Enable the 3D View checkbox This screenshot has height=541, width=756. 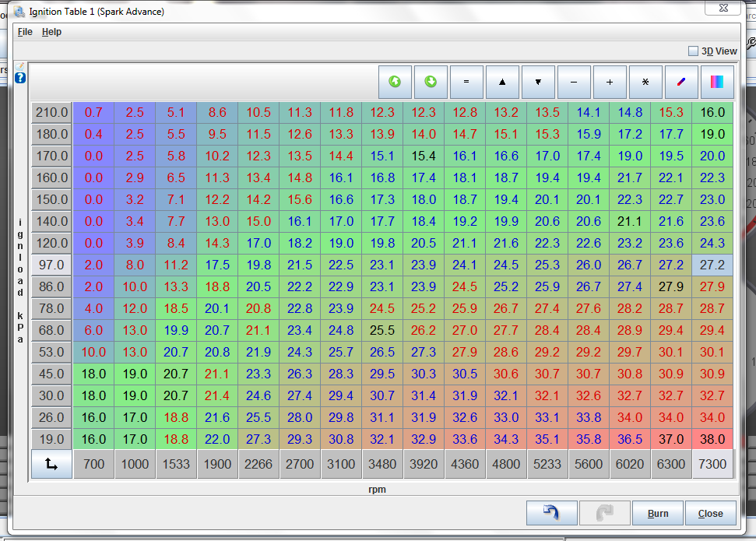693,51
